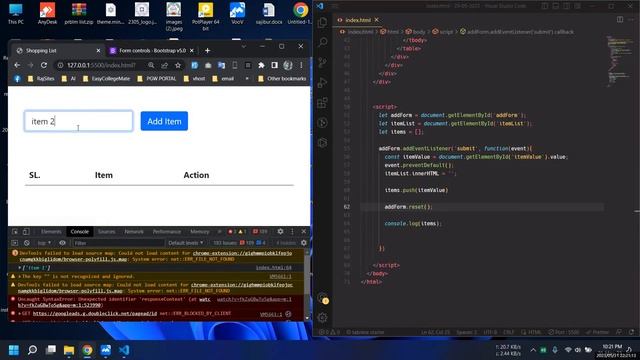
Task: Select the Console tab in DevTools
Action: (x=80, y=231)
